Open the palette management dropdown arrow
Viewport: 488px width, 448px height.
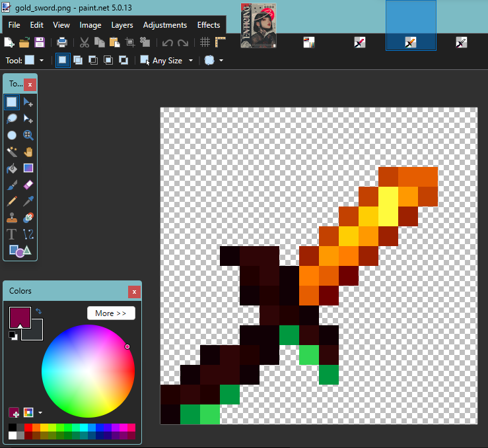40,413
